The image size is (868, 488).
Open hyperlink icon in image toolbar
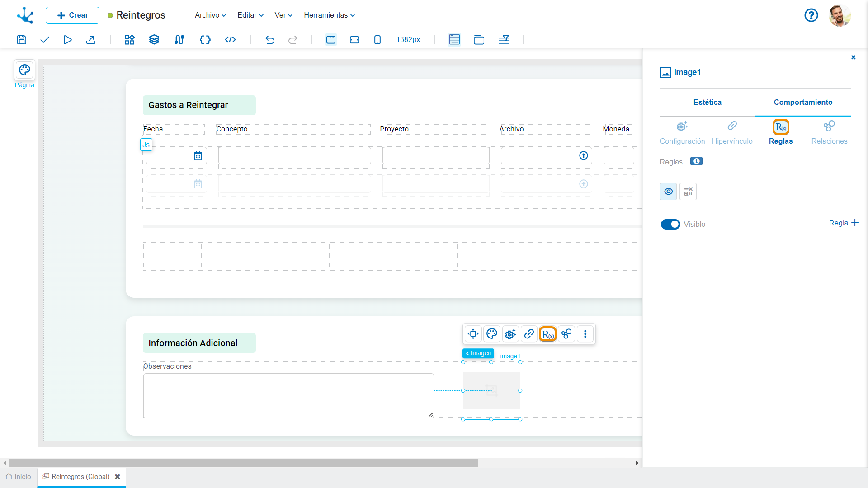click(x=529, y=334)
